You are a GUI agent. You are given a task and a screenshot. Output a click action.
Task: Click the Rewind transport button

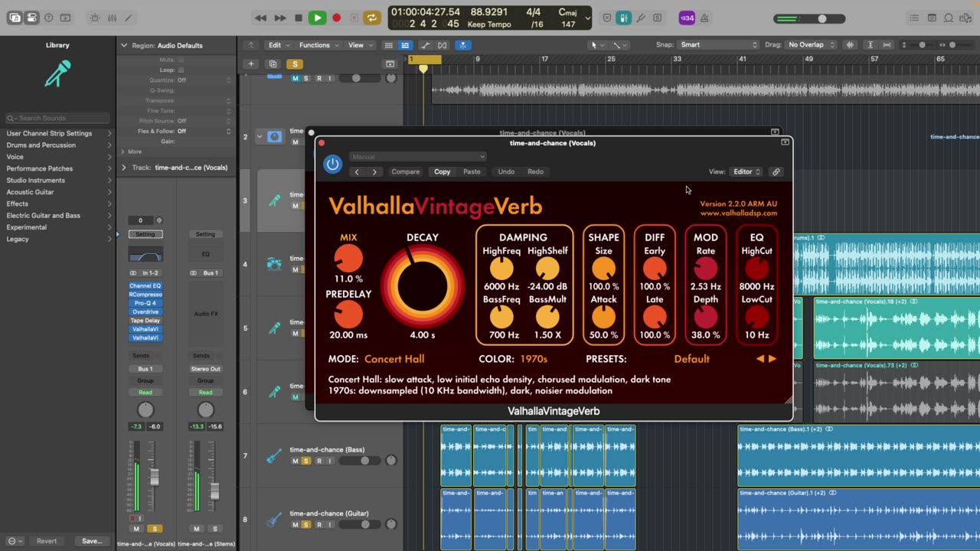click(261, 18)
